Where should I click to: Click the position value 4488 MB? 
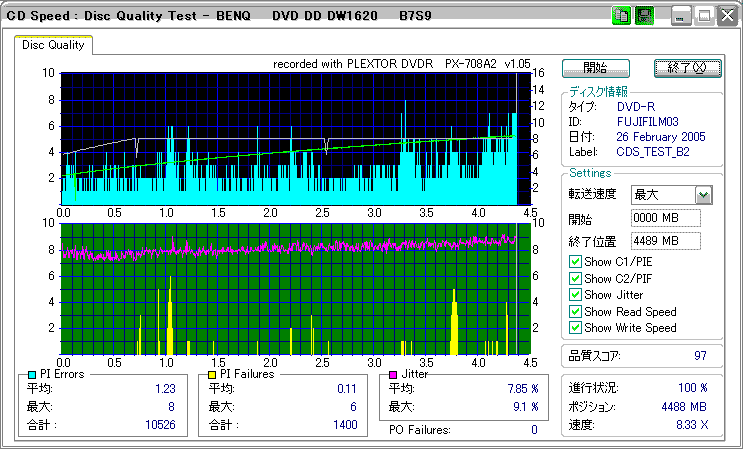(x=684, y=407)
